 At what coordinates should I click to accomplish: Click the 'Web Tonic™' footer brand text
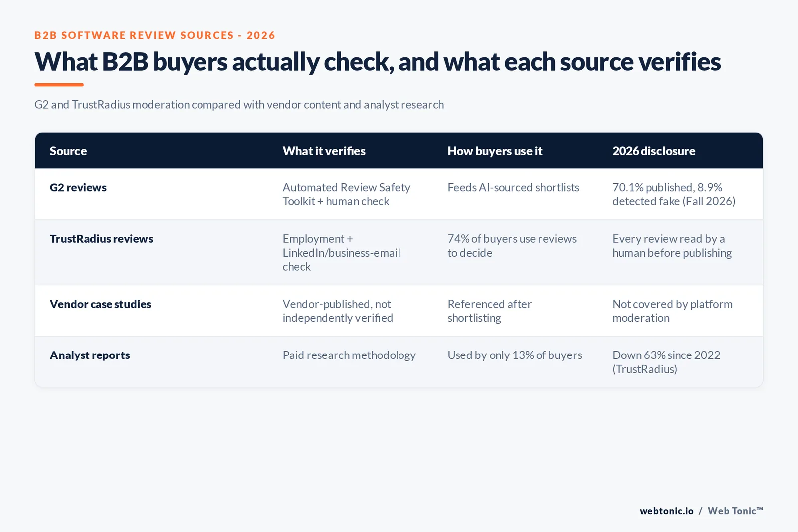point(735,511)
